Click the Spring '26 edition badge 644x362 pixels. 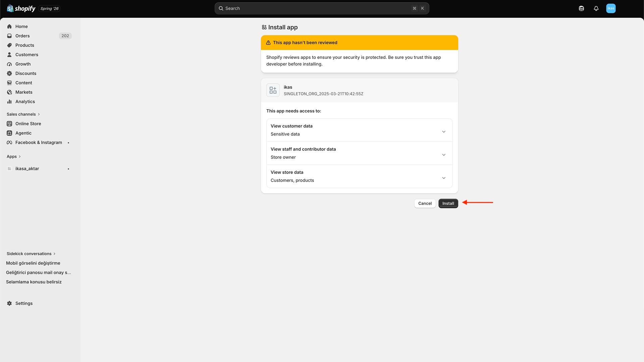[49, 8]
